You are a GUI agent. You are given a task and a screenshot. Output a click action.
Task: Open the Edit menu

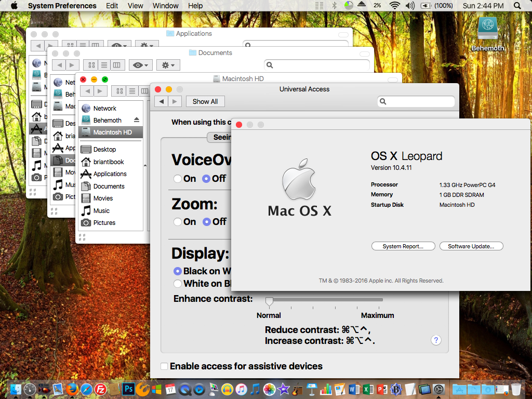click(112, 5)
